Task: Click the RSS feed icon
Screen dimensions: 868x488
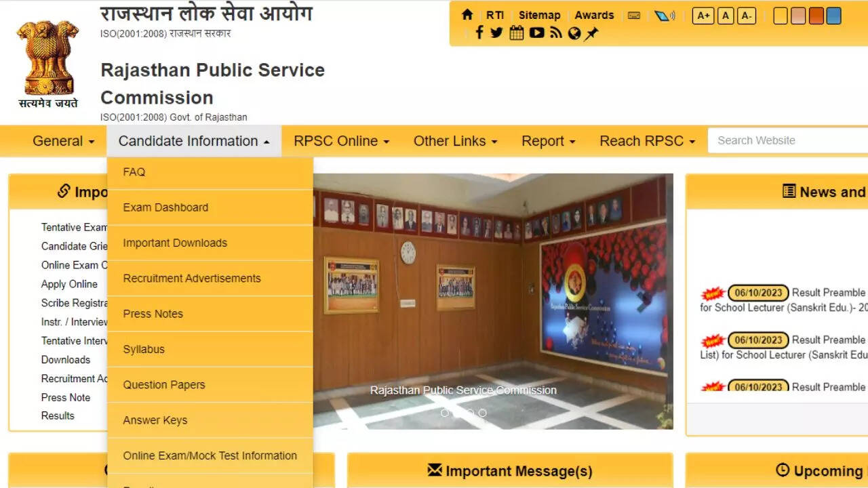Action: pyautogui.click(x=555, y=32)
